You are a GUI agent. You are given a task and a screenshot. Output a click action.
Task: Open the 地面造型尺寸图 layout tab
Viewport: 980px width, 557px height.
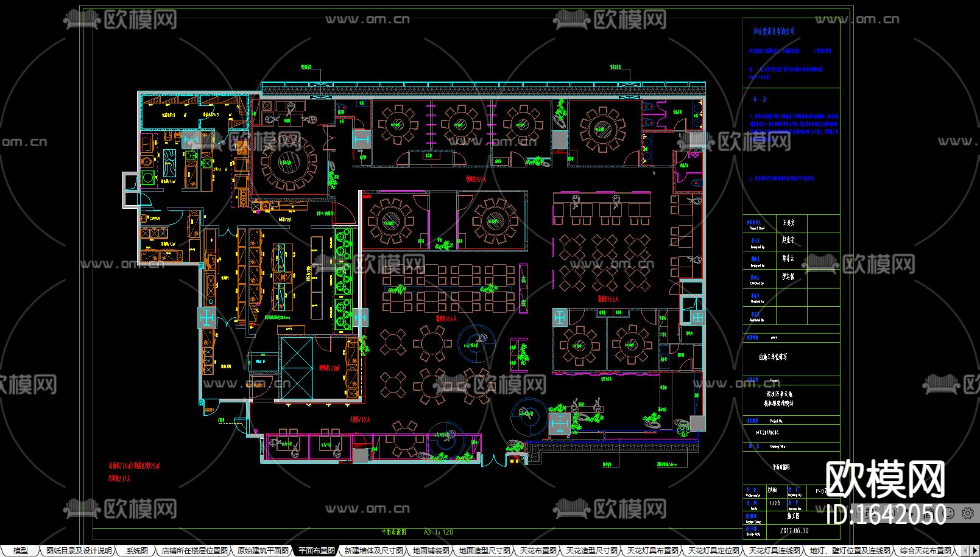coord(485,550)
